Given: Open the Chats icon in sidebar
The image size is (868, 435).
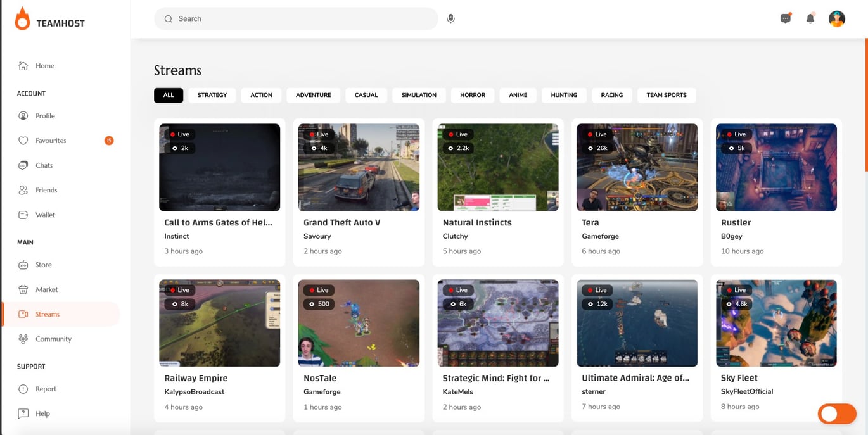Looking at the screenshot, I should (x=23, y=165).
